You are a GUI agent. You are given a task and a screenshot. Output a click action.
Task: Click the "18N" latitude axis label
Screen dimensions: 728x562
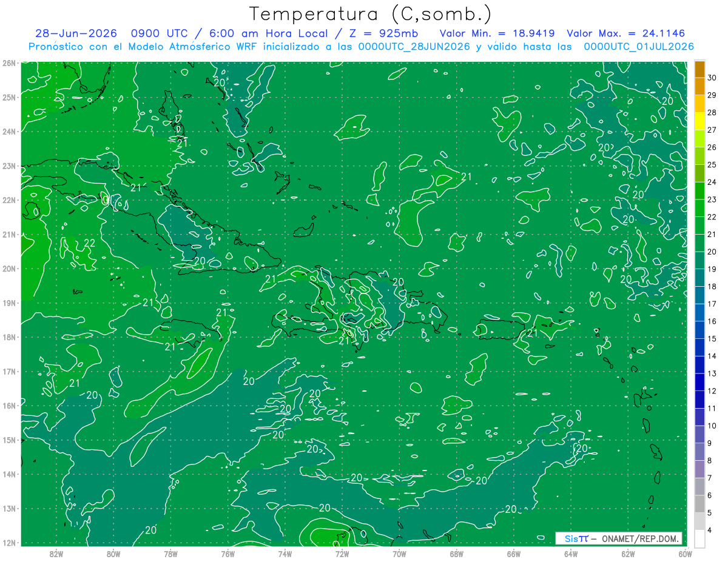(8, 337)
